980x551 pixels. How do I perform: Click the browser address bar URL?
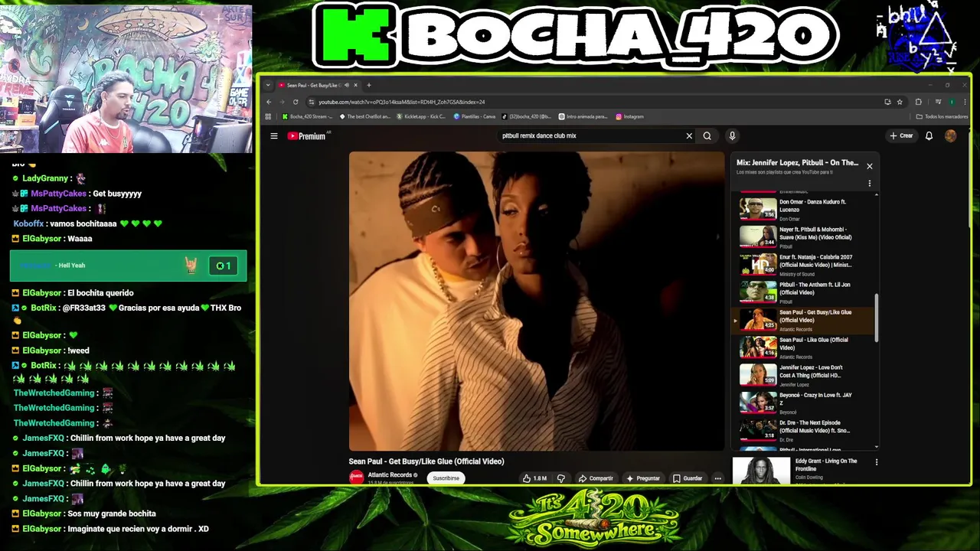[x=401, y=102]
